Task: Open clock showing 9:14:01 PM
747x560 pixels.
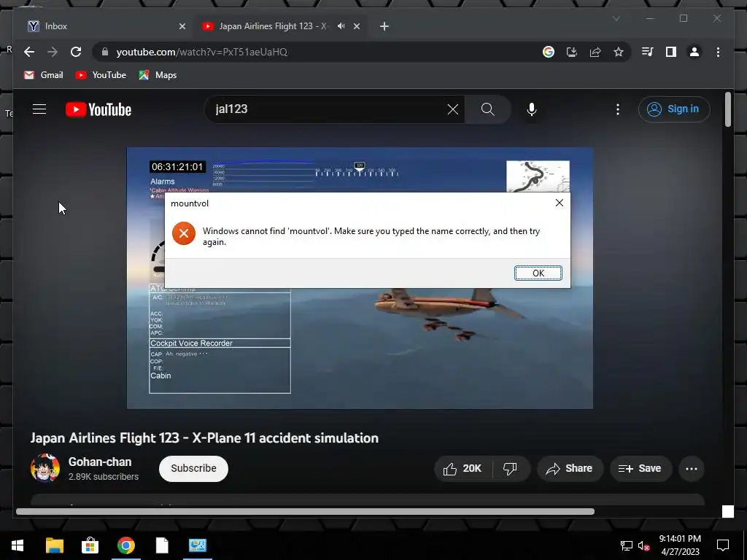Action: pyautogui.click(x=680, y=545)
